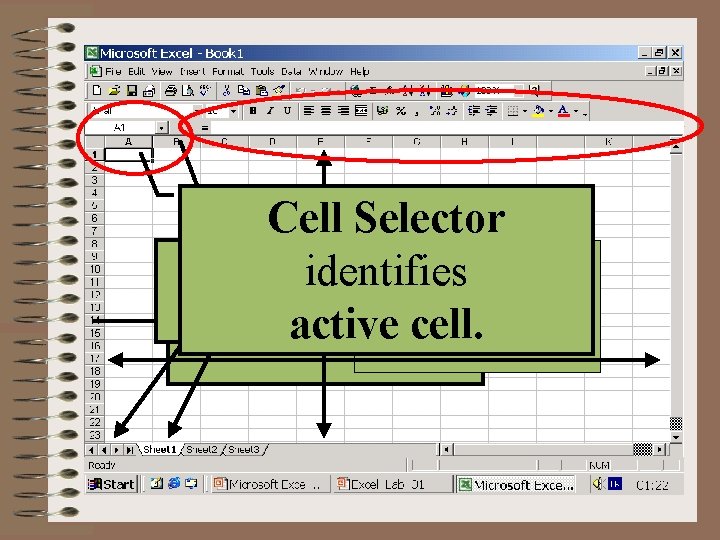Switch to the Sheet3 tab

point(244,450)
